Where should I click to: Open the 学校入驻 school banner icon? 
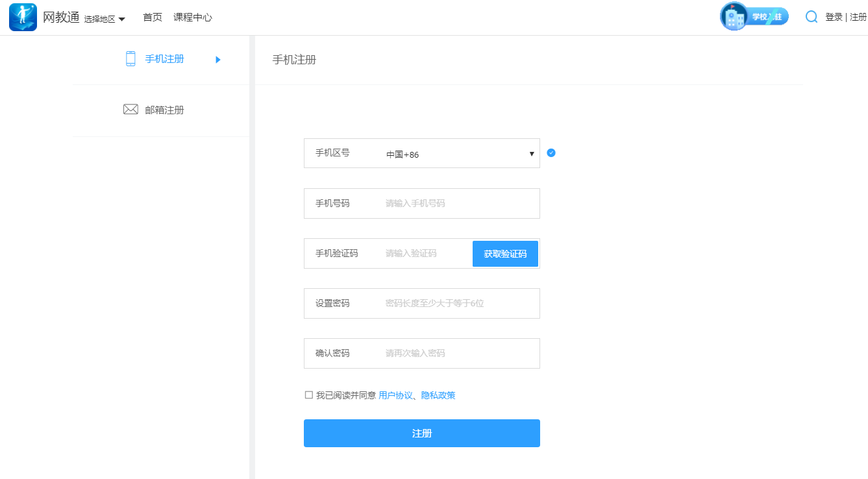coord(754,17)
